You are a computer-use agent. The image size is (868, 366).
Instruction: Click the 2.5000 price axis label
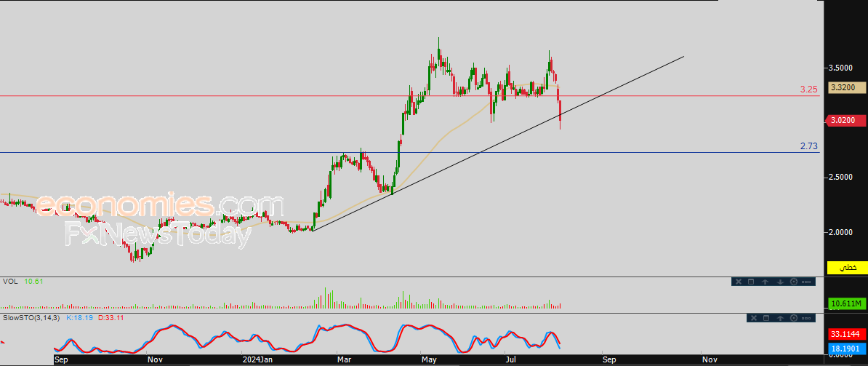pyautogui.click(x=840, y=178)
